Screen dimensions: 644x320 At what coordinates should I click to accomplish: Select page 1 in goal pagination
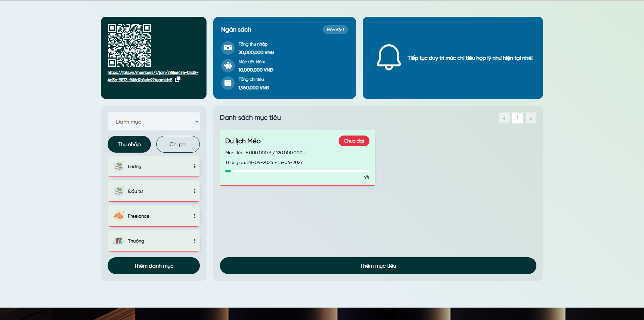517,118
